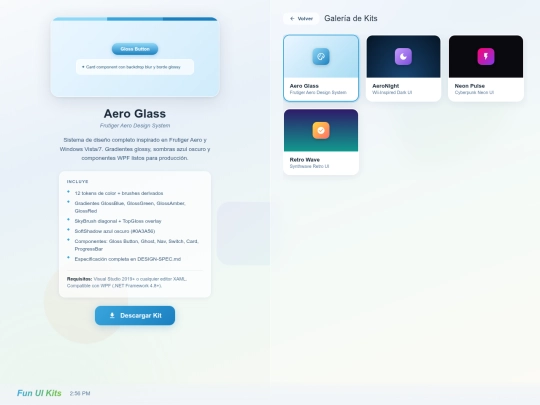The height and width of the screenshot is (405, 540).
Task: Click the Requisitos note text
Action: coord(127,282)
